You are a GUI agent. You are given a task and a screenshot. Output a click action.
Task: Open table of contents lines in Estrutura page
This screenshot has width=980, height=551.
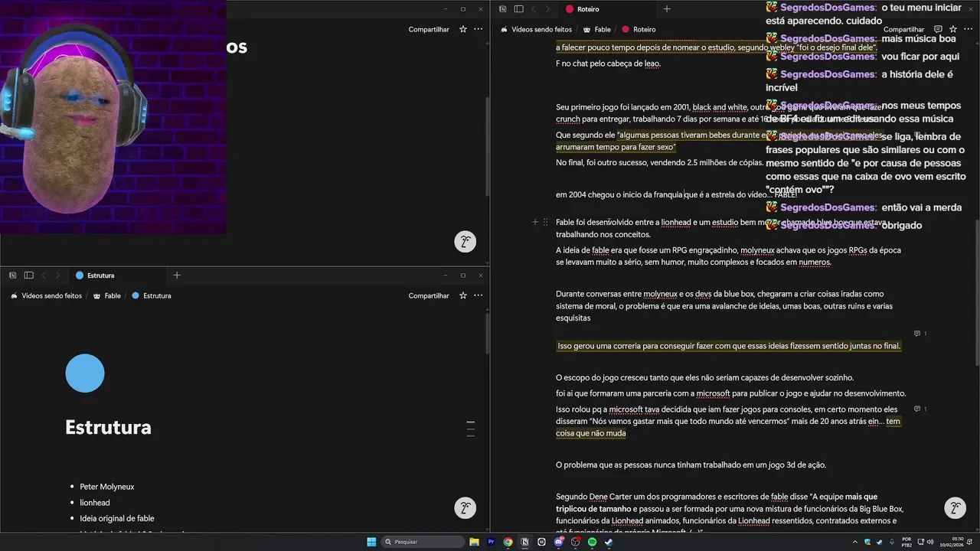(x=471, y=429)
